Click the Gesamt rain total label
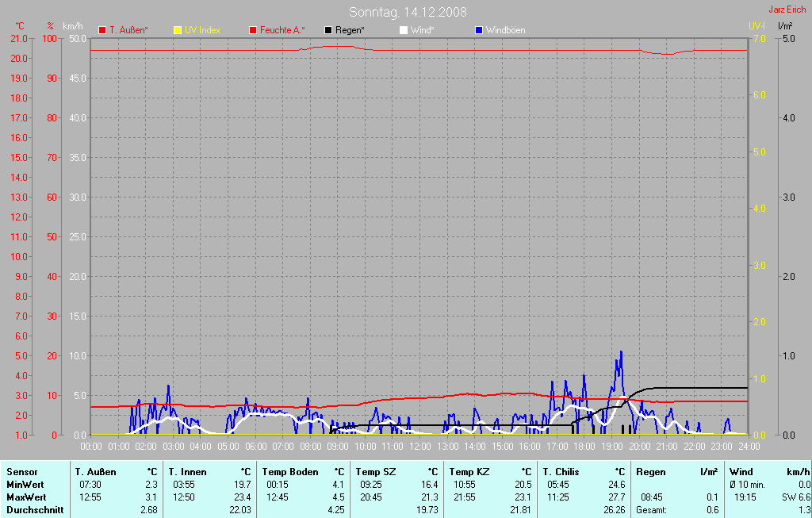 point(651,510)
